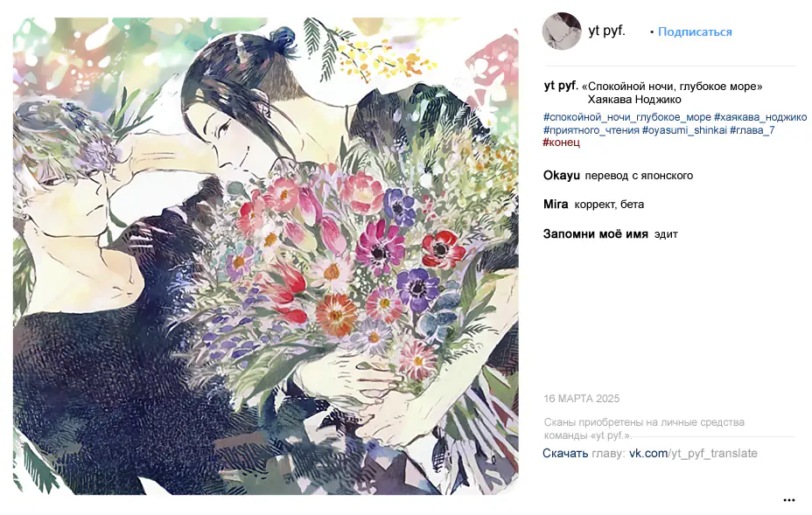Open the yt pyf. username in header
This screenshot has height=515, width=812.
[x=606, y=31]
